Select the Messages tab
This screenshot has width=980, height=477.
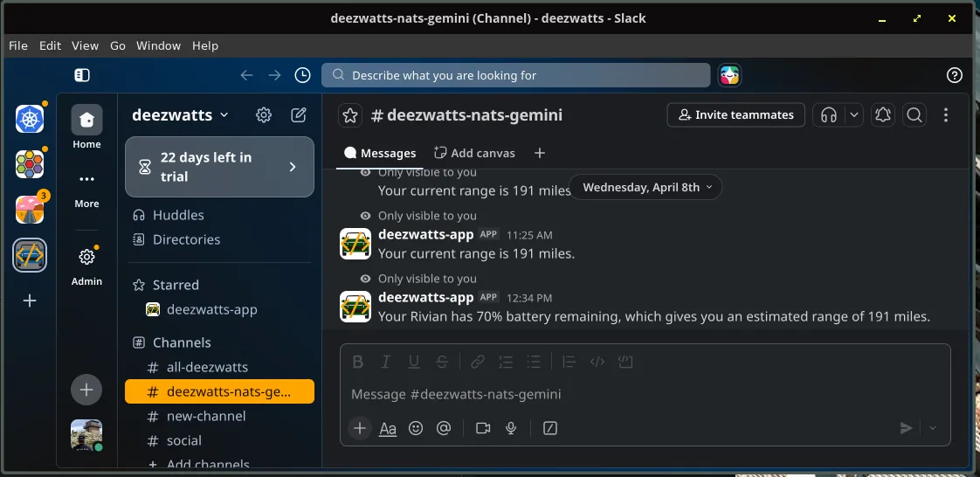[x=379, y=153]
